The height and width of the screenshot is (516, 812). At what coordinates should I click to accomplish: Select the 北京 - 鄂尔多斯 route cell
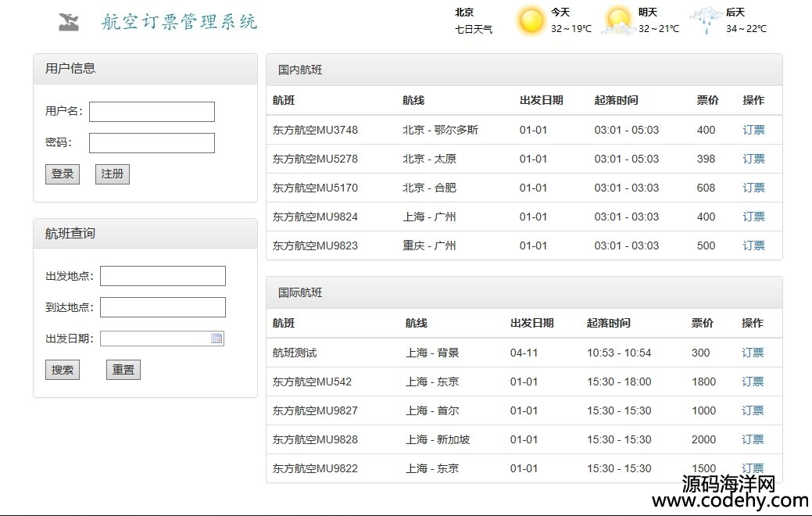tap(440, 130)
